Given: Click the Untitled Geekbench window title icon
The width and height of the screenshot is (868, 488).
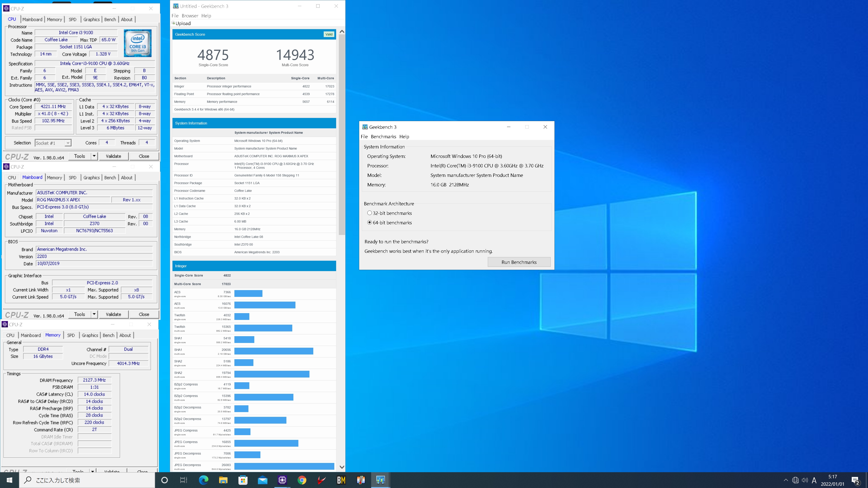Looking at the screenshot, I should click(176, 6).
